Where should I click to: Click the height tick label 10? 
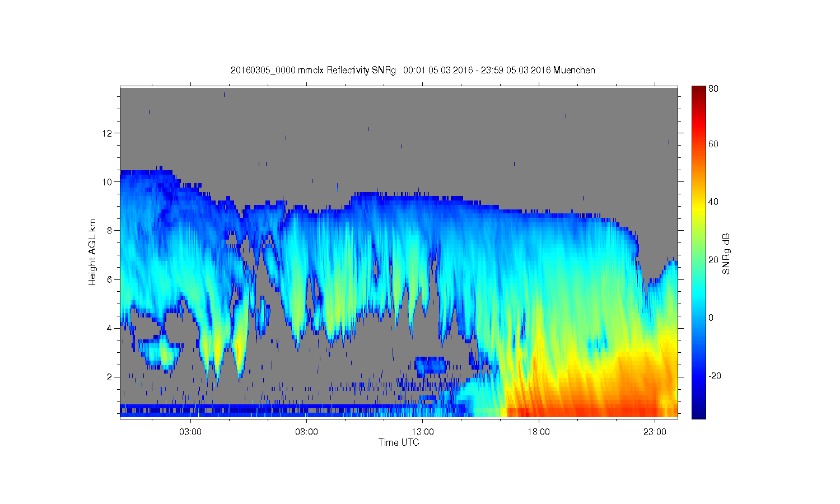pos(108,182)
